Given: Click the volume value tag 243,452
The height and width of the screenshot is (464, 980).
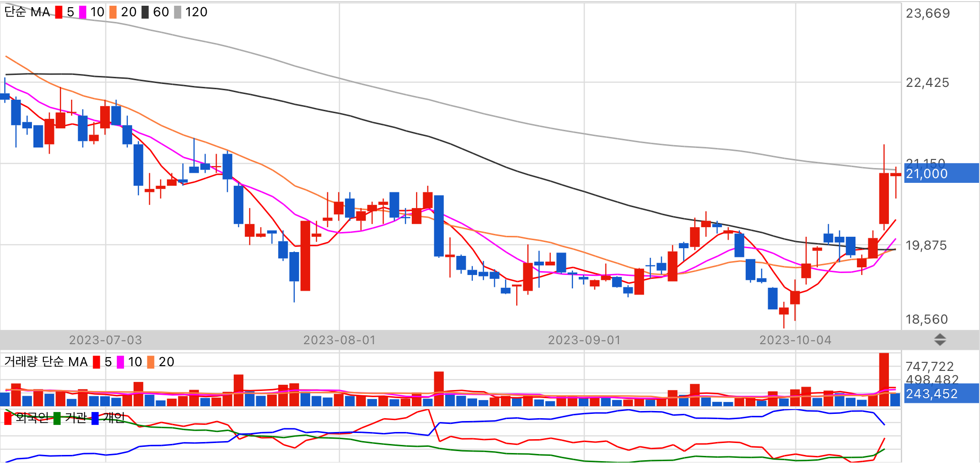Looking at the screenshot, I should (941, 393).
